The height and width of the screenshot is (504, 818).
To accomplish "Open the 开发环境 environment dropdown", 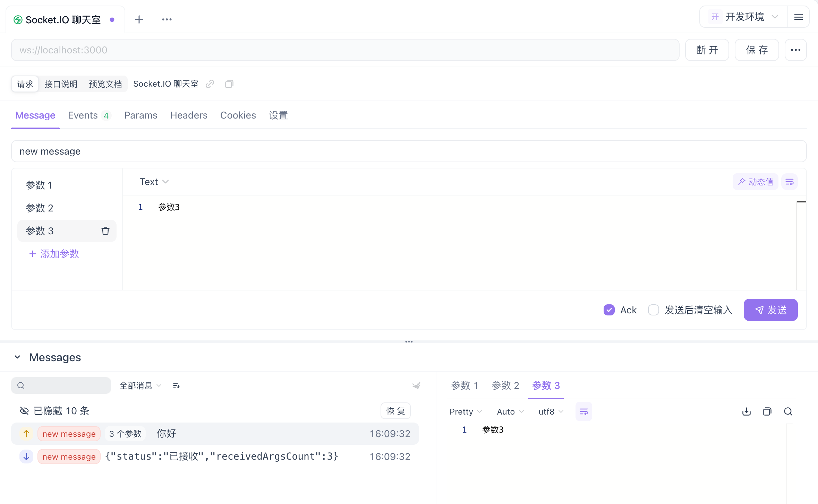I will pyautogui.click(x=744, y=17).
